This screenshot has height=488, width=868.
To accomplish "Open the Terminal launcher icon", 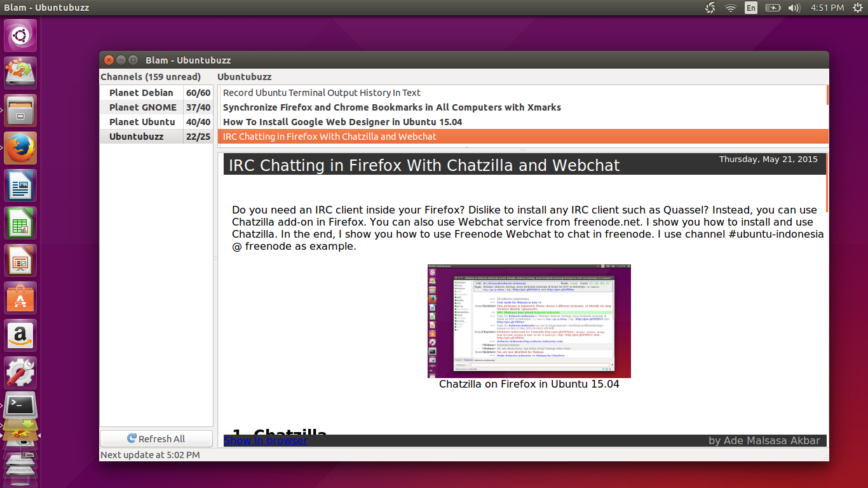I will [21, 405].
